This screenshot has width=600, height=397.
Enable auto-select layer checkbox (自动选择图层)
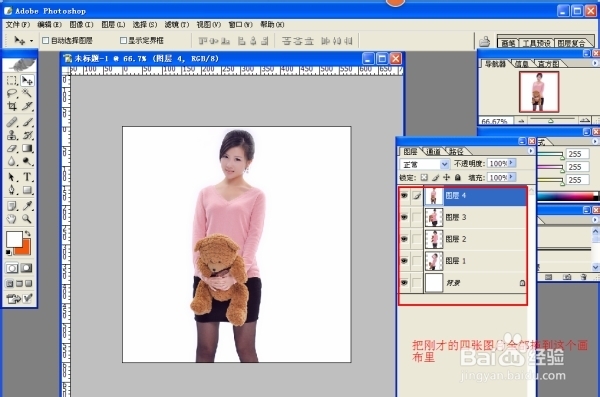tap(46, 40)
